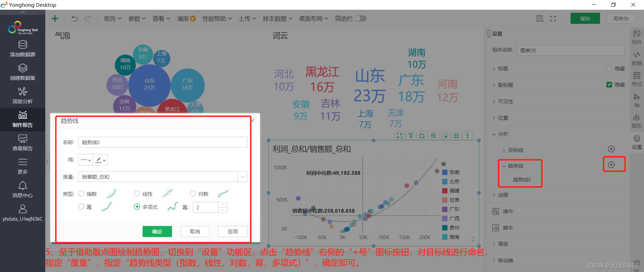This screenshot has width=644, height=272.
Task: Click the chart box-select icon
Action: (445, 135)
